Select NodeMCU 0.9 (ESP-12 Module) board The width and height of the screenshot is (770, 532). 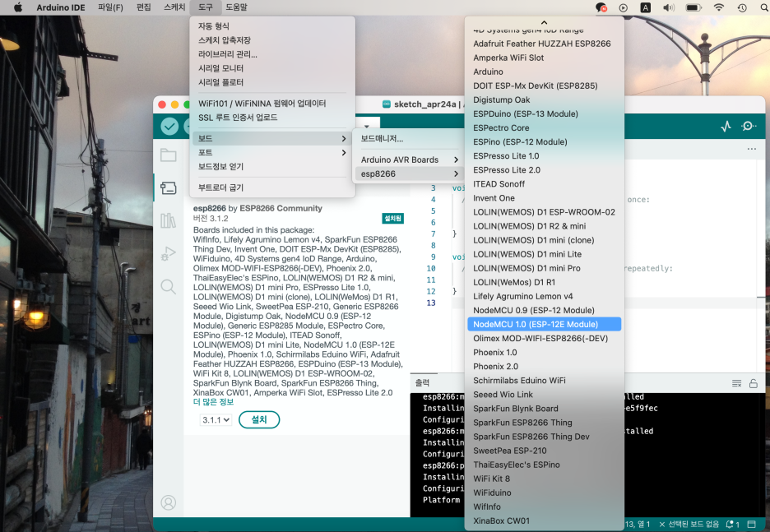[x=544, y=310]
